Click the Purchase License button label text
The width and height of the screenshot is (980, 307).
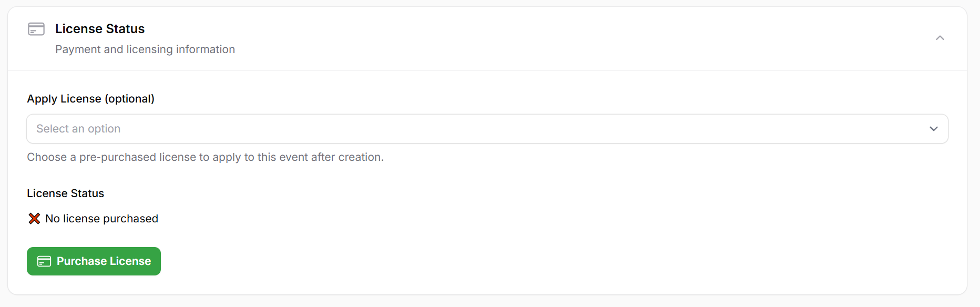(104, 261)
